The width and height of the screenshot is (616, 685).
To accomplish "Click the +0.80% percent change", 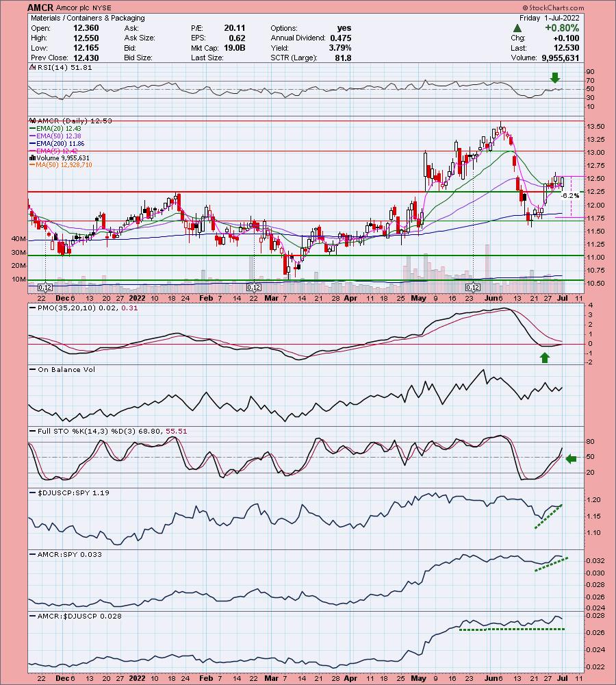I will (562, 28).
